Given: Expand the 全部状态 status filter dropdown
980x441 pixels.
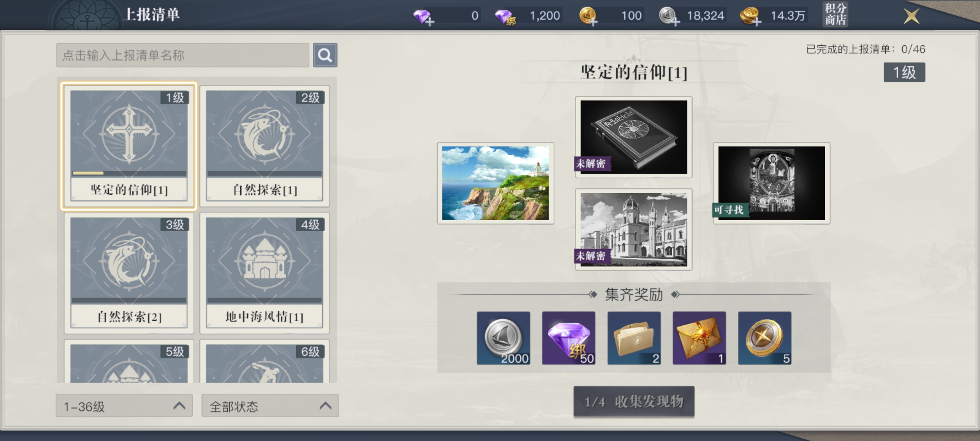Looking at the screenshot, I should pos(270,405).
